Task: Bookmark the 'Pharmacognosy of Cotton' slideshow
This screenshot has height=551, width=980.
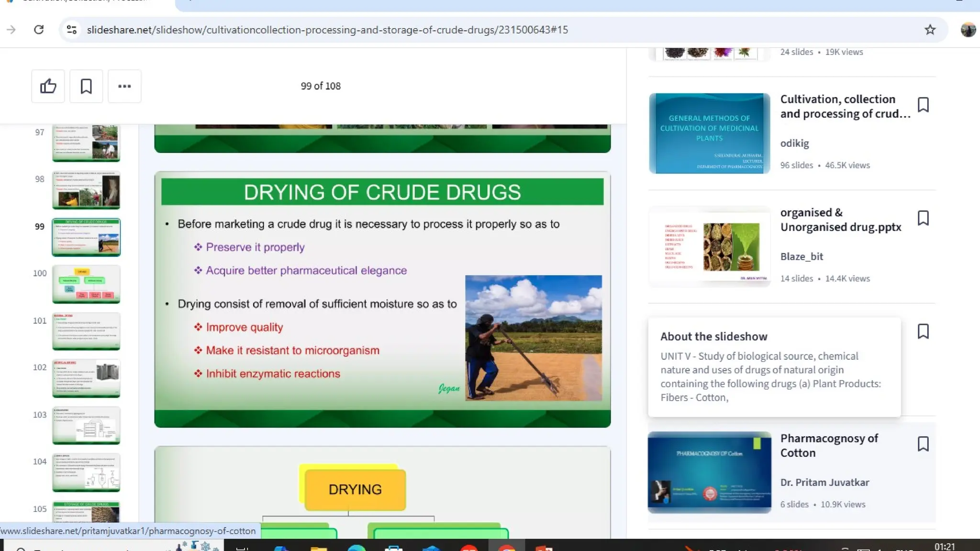Action: click(923, 444)
